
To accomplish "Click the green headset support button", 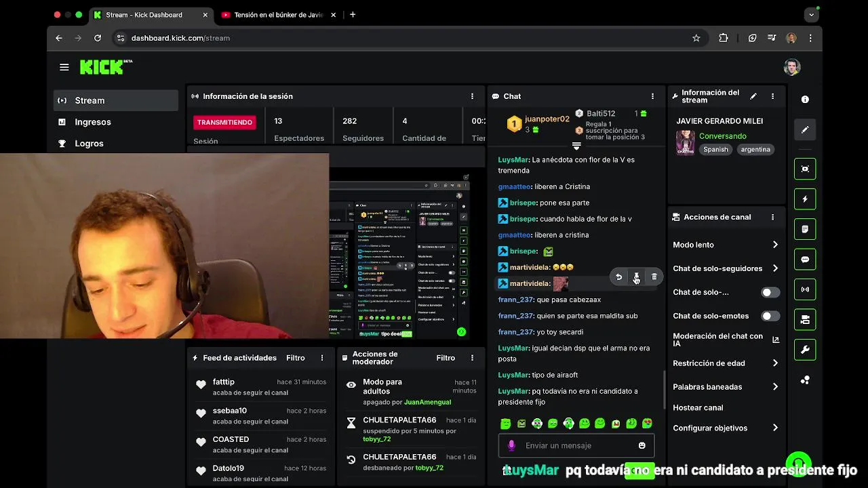I will point(799,463).
